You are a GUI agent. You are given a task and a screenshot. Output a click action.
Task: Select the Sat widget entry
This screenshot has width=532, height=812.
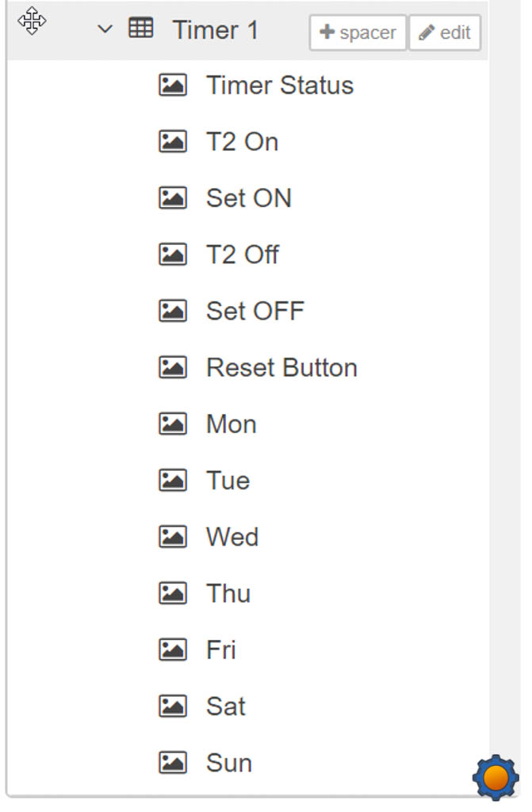point(226,707)
